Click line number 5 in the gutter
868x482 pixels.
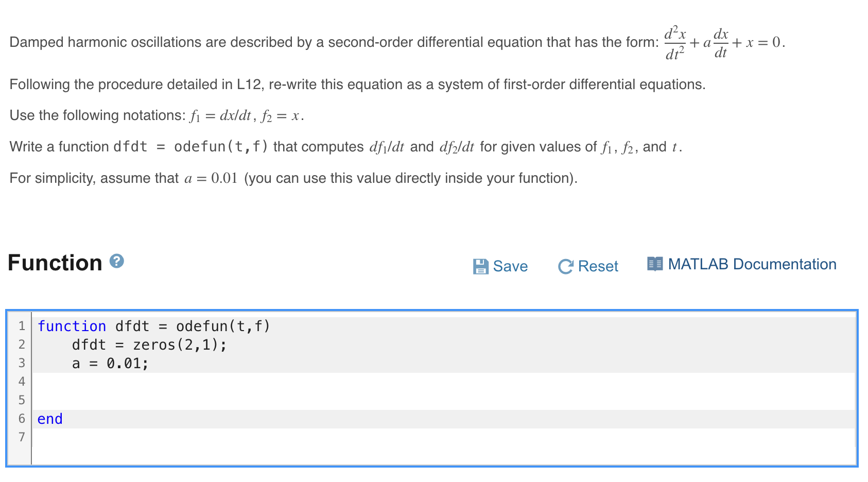pos(22,400)
